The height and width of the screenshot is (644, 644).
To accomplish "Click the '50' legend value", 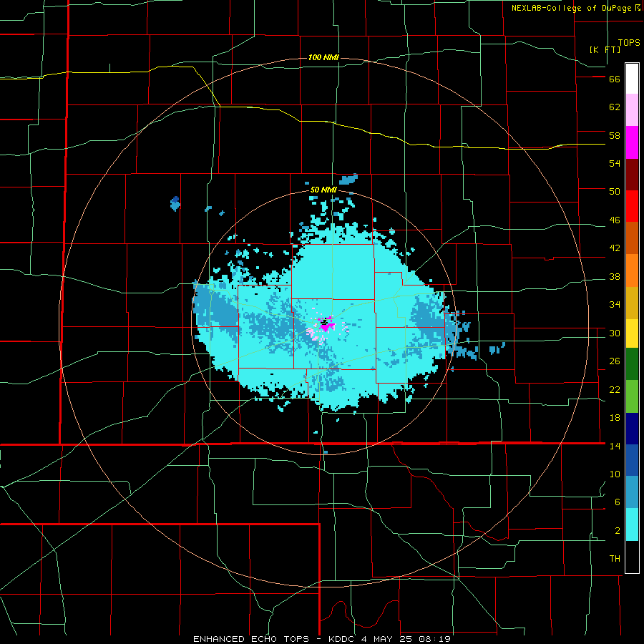I will (x=615, y=192).
